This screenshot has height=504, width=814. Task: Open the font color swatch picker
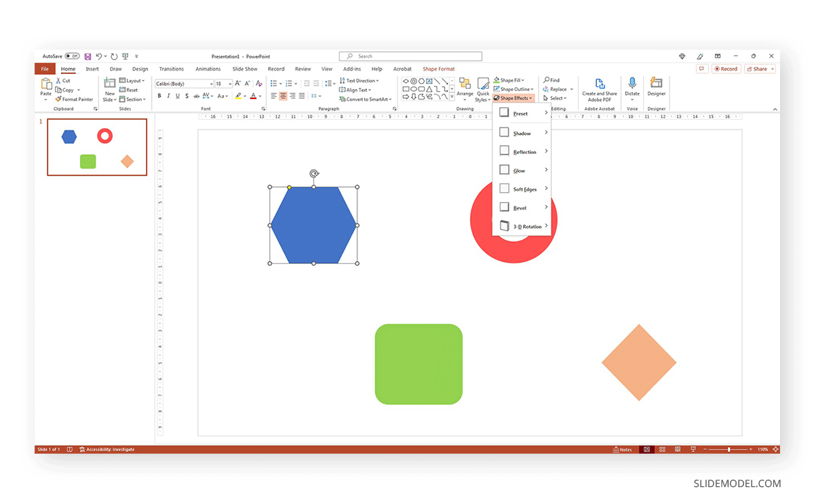pyautogui.click(x=260, y=97)
